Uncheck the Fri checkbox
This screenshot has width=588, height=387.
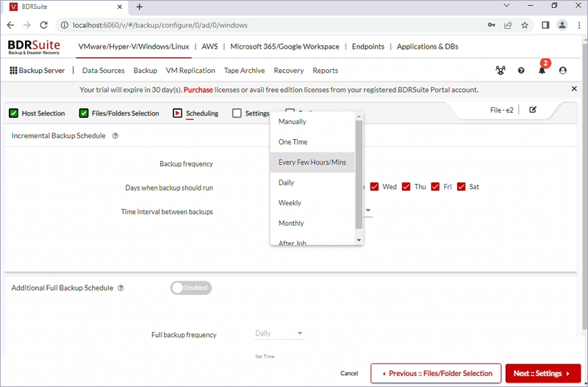pyautogui.click(x=435, y=187)
